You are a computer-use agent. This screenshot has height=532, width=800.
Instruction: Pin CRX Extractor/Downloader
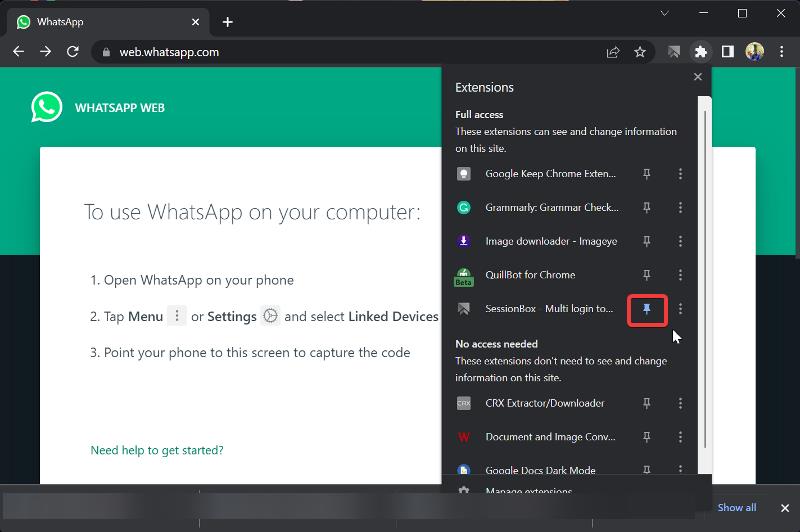(646, 403)
